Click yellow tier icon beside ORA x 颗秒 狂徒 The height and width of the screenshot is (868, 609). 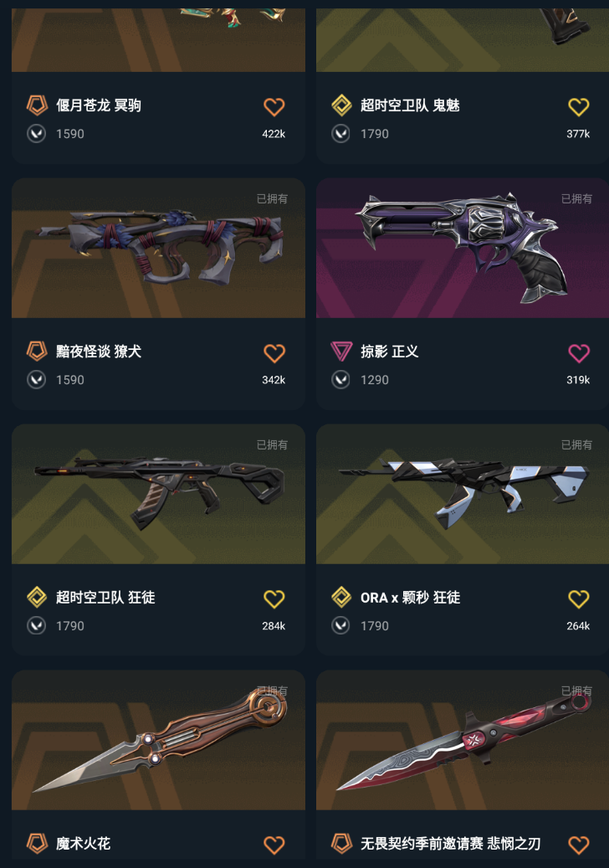tap(341, 598)
